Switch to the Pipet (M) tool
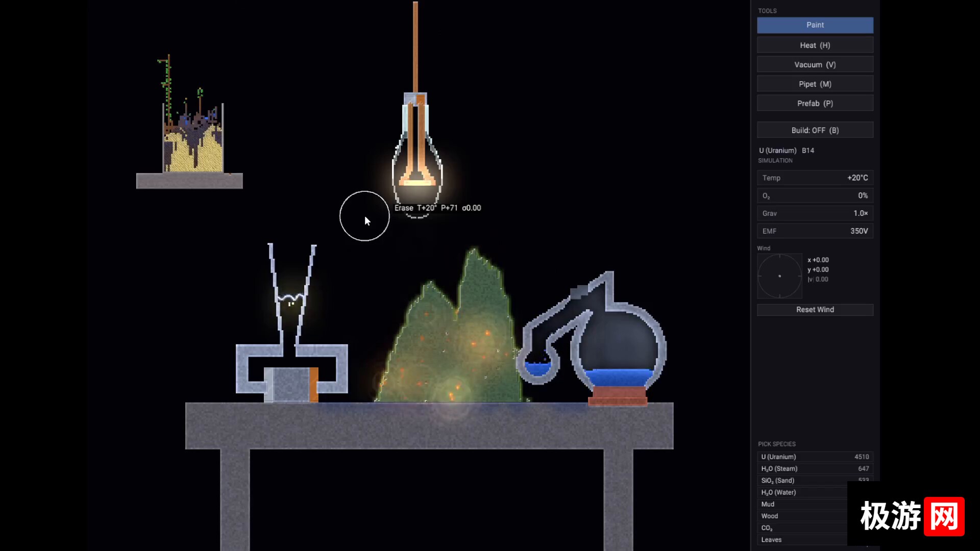Viewport: 980px width, 551px height. pos(815,84)
